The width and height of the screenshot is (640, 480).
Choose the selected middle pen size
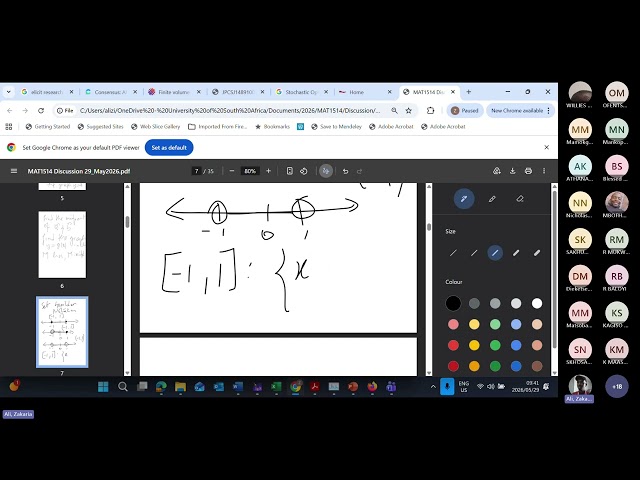[495, 253]
